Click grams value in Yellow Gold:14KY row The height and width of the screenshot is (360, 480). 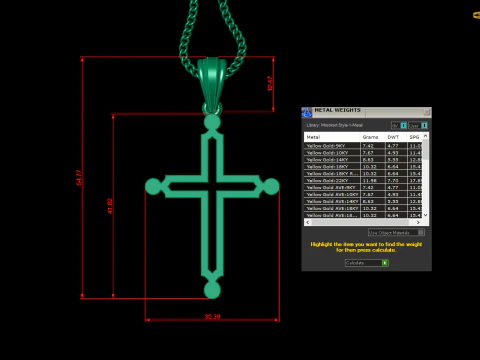[372, 160]
